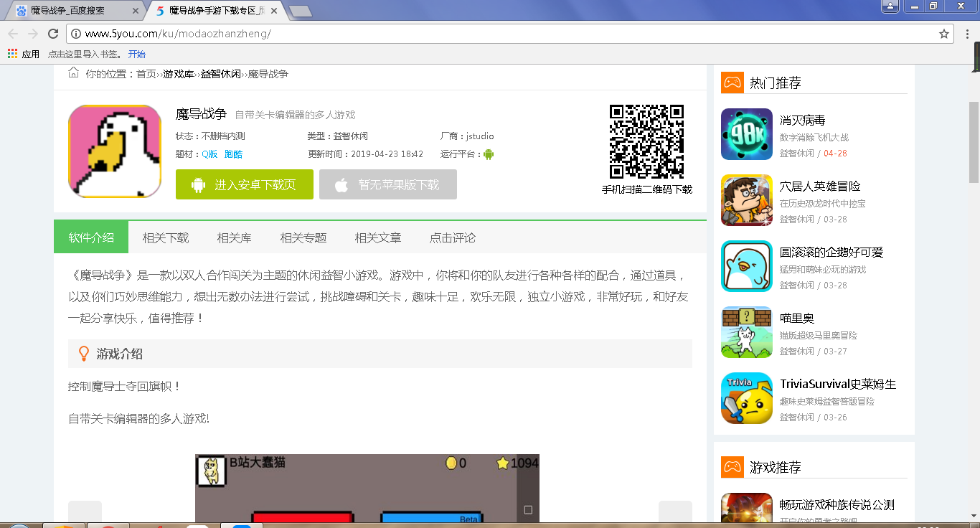980x528 pixels.
Task: Click the browser forward arrow
Action: [33, 34]
